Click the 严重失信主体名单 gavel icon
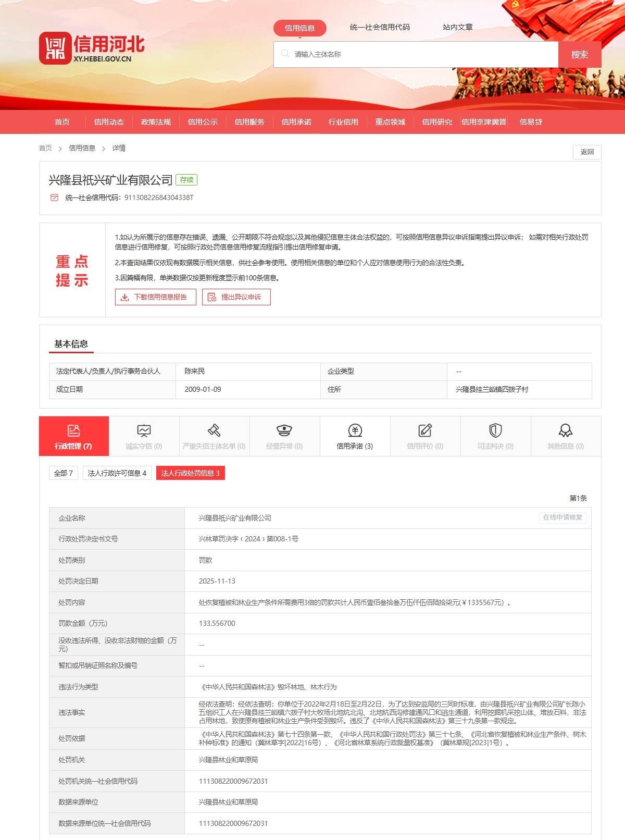Viewport: 625px width, 840px height. 214,430
